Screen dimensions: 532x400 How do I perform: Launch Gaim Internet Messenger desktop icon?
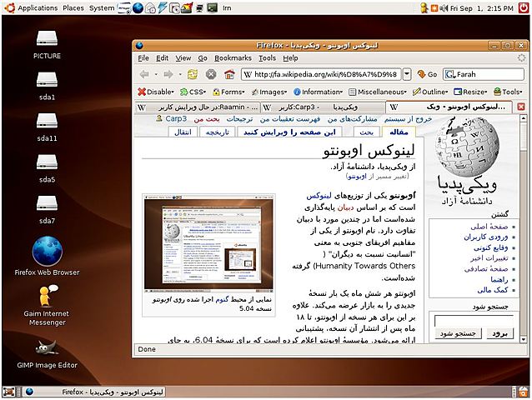(47, 305)
